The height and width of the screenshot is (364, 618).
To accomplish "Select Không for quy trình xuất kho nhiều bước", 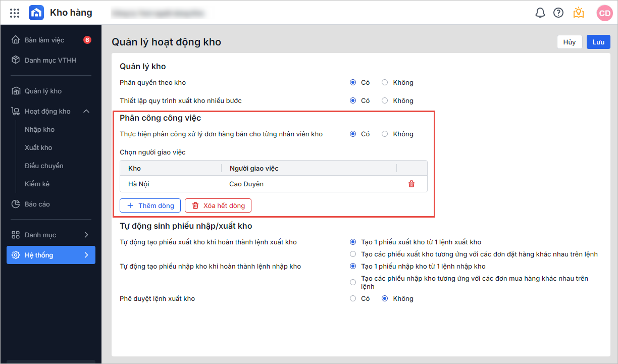I will tap(385, 100).
